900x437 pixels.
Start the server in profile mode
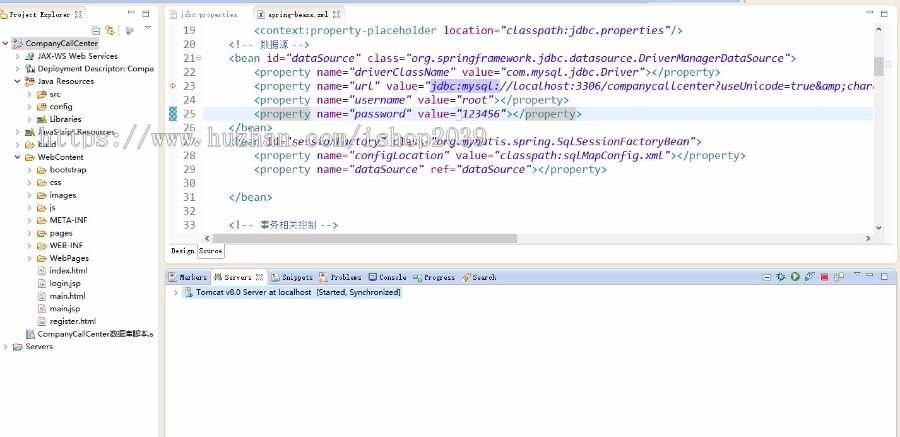click(x=809, y=277)
